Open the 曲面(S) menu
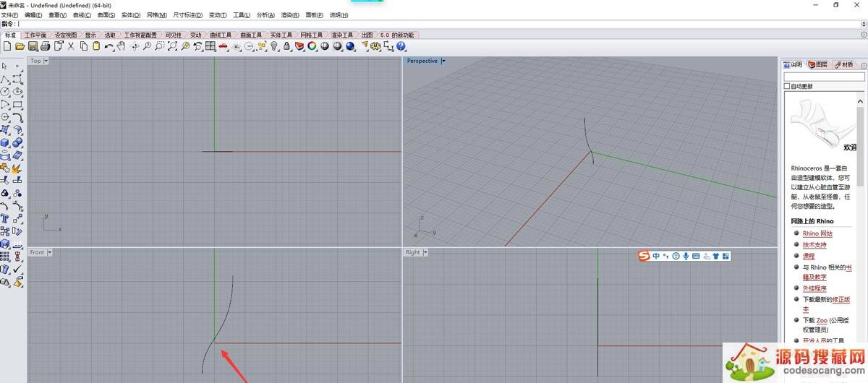Viewport: 868px width, 383px height. pyautogui.click(x=106, y=15)
